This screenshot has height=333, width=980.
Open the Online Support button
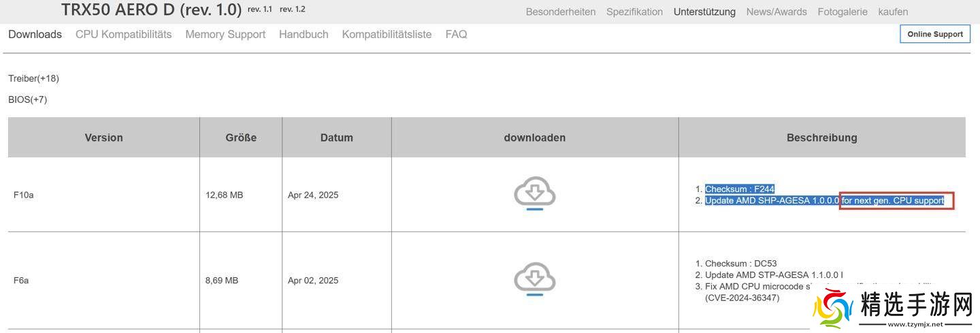point(934,34)
